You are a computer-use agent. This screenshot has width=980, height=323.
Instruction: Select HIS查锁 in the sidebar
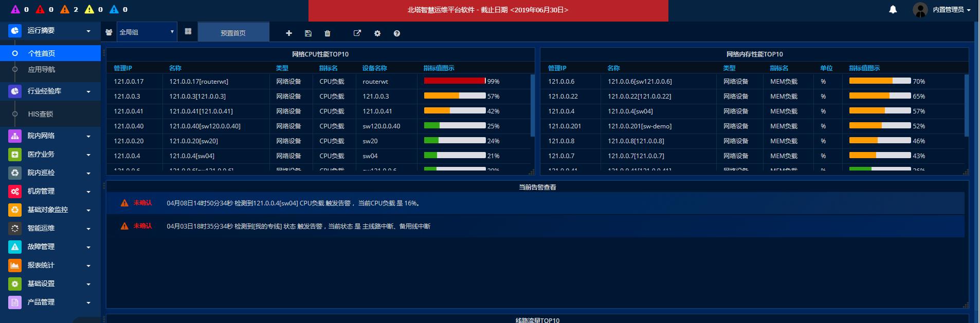coord(41,114)
